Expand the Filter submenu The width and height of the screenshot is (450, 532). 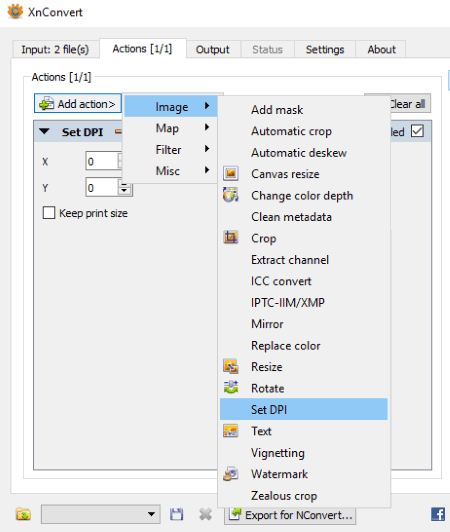coord(171,149)
